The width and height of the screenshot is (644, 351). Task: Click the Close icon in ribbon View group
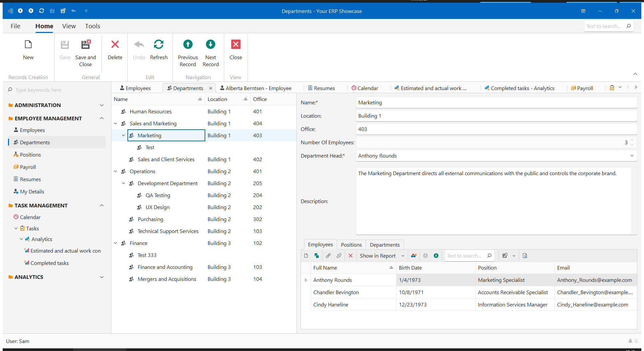(x=236, y=45)
